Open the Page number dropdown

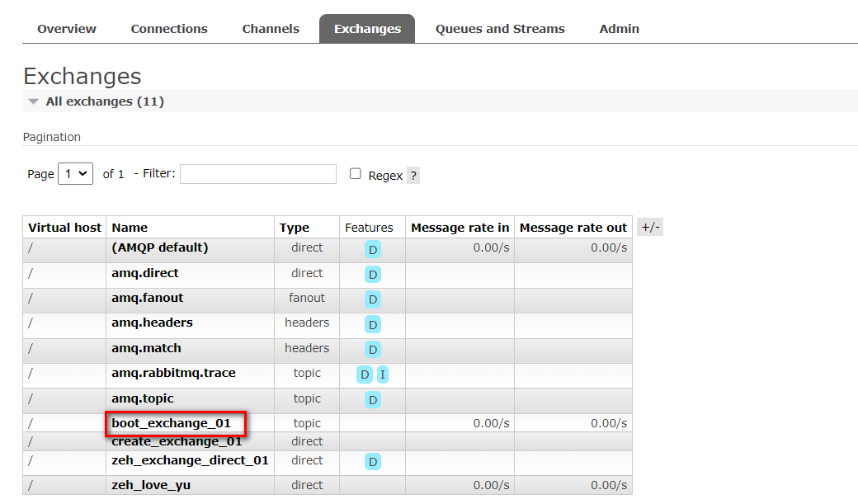(75, 174)
